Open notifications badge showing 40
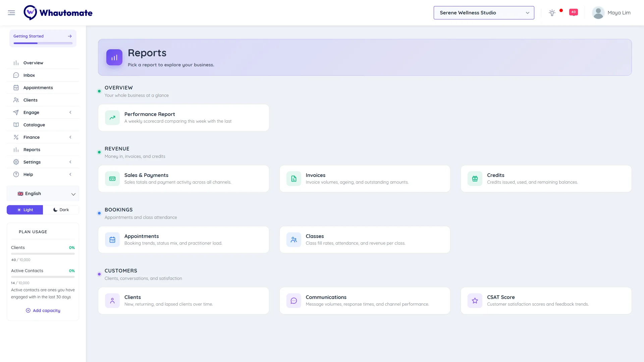Image resolution: width=644 pixels, height=362 pixels. pos(574,12)
